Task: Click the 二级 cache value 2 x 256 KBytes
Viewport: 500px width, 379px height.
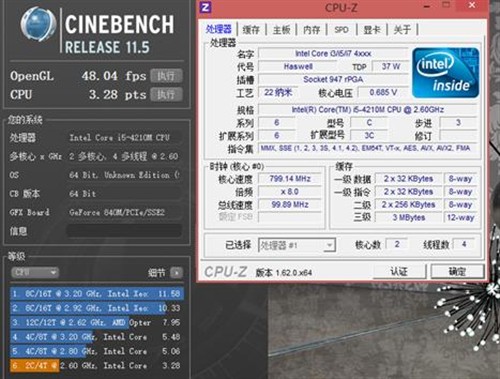Action: (408, 204)
